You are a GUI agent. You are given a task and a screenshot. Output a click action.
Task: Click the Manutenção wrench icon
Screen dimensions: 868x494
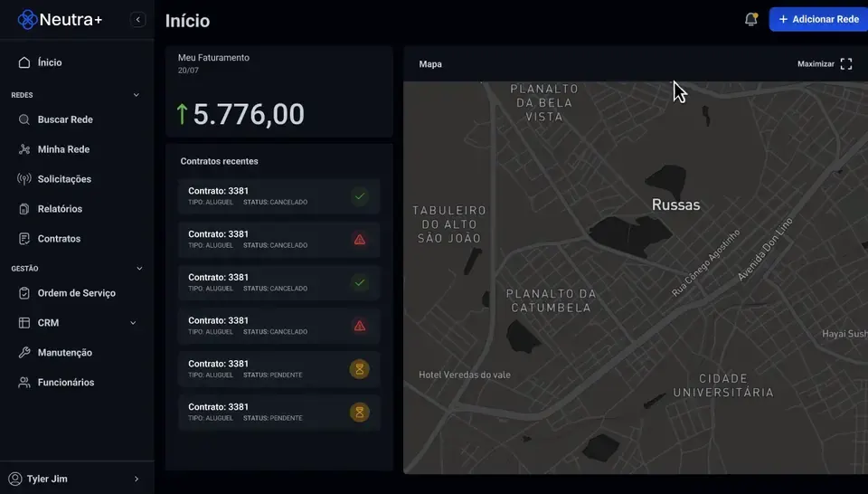pos(24,353)
